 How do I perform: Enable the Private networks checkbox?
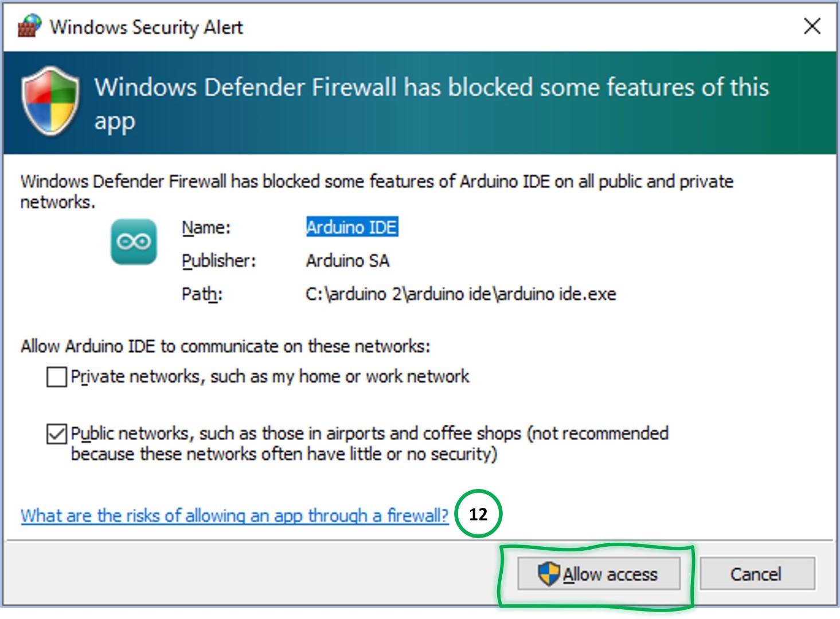tap(56, 377)
